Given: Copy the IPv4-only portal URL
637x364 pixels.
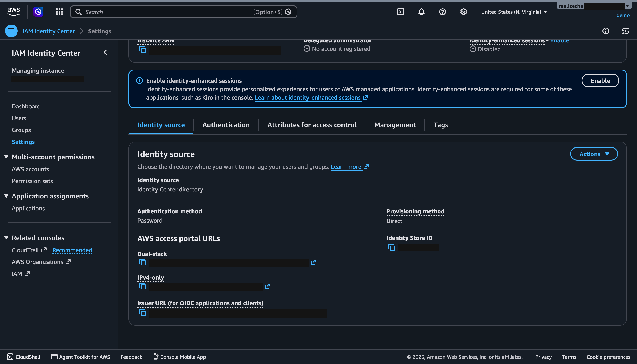Looking at the screenshot, I should tap(142, 286).
